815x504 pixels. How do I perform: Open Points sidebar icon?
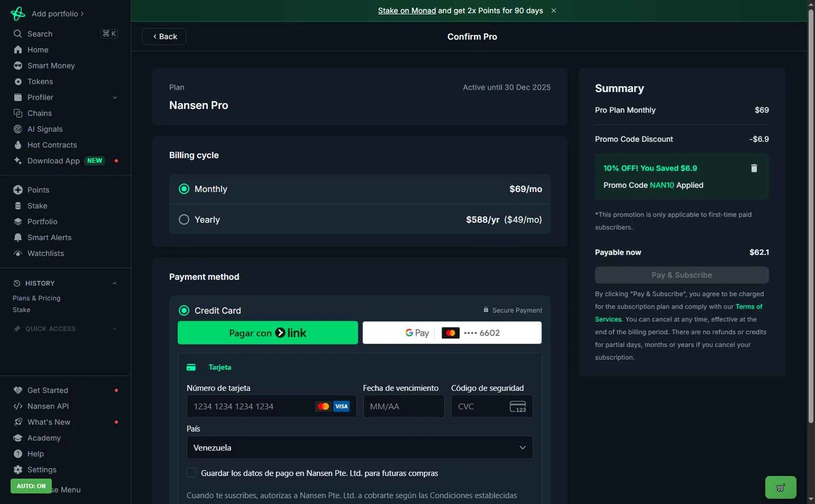(x=18, y=190)
